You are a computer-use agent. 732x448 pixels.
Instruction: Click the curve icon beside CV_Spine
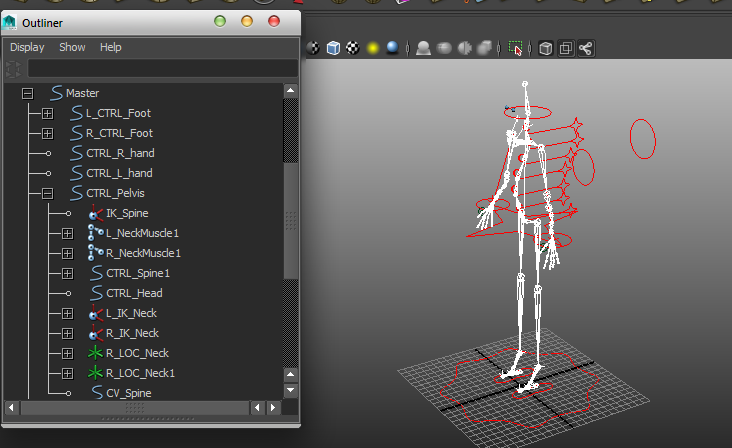click(x=97, y=392)
